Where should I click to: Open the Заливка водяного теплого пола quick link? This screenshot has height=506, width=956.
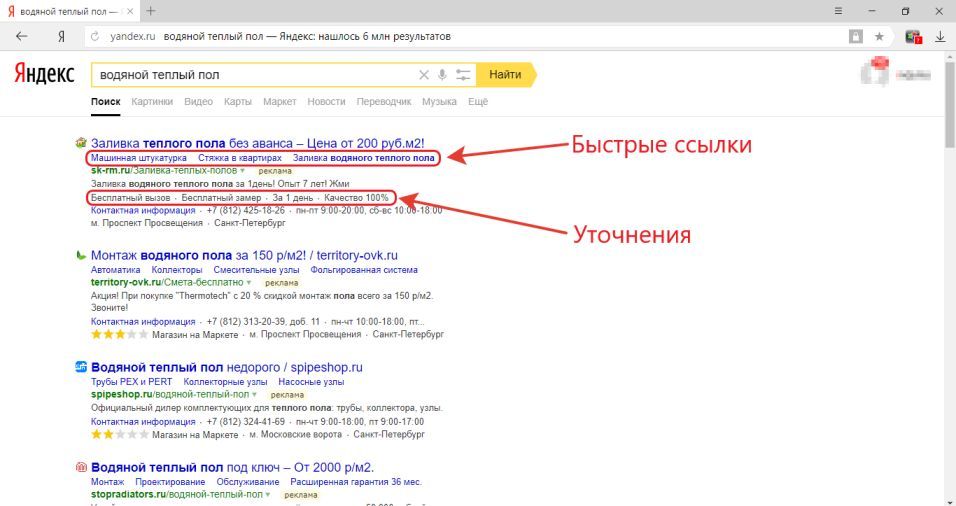363,158
